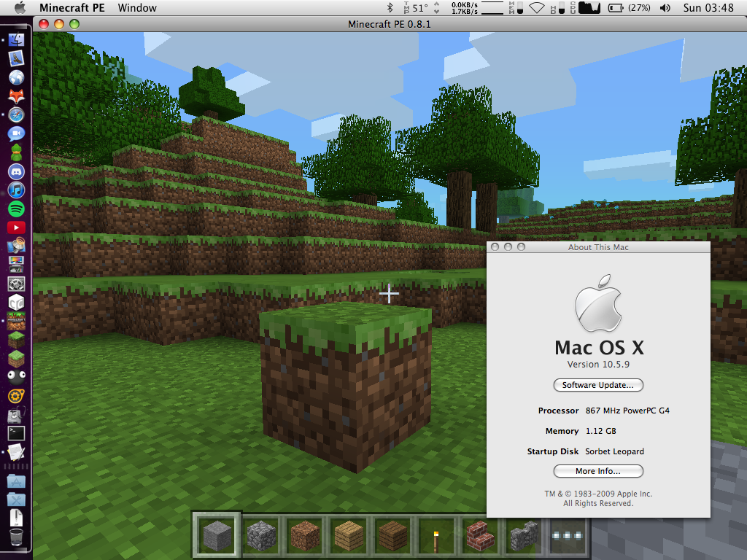Open the Apple menu
Image resolution: width=747 pixels, height=560 pixels.
(x=20, y=7)
